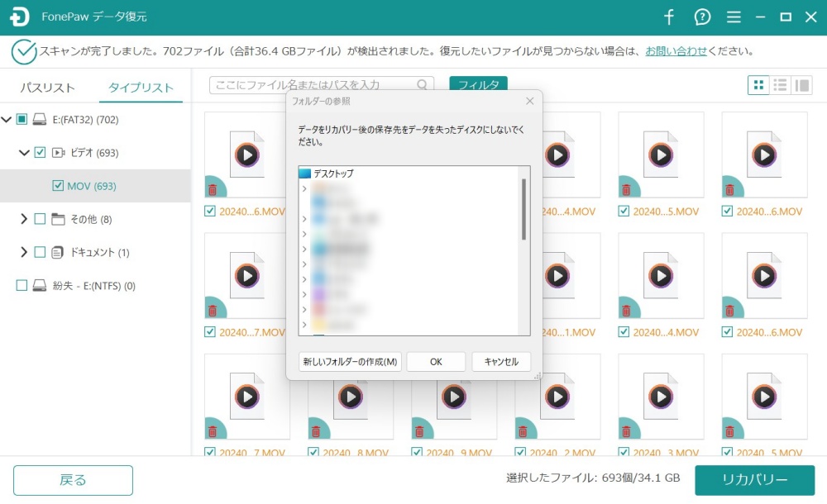Open the help question mark icon

702,17
